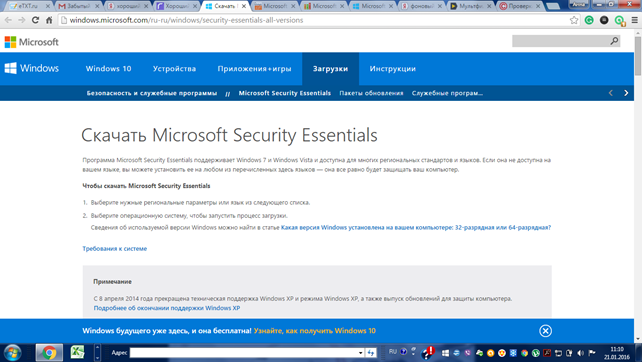Click the page vertical scrollbar thumb
642x362 pixels.
point(638,56)
